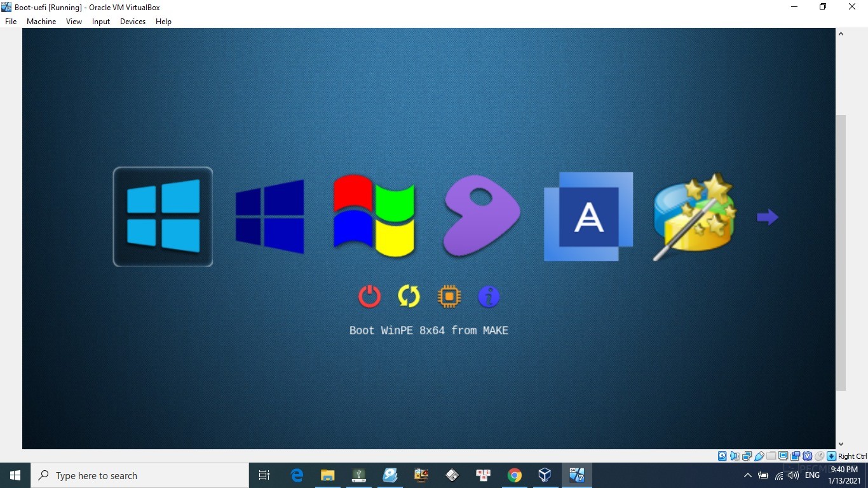
Task: Launch the Acronis boot entry
Action: (x=588, y=217)
